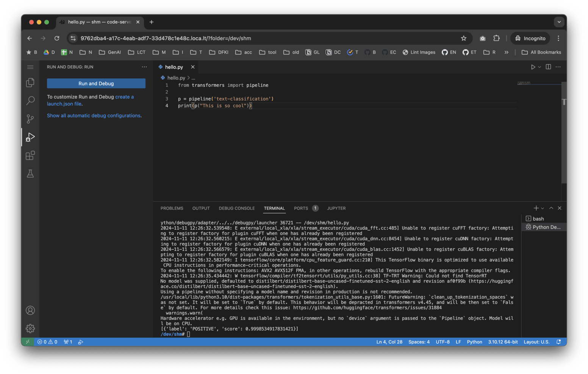Switch to the DEBUG CONSOLE tab
The height and width of the screenshot is (374, 588).
tap(236, 208)
